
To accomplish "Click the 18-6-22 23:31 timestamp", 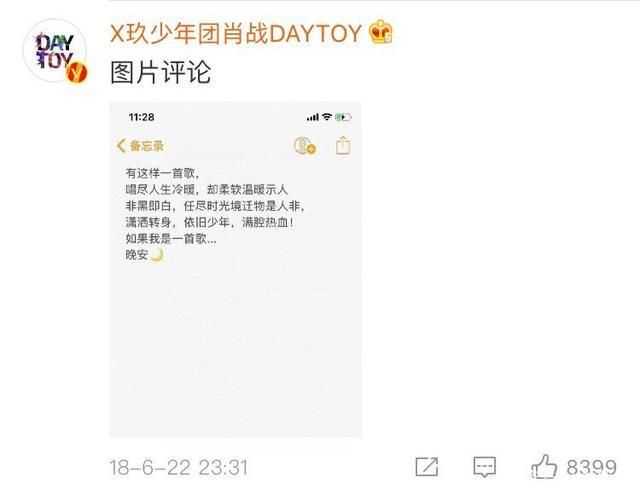I will pyautogui.click(x=179, y=467).
